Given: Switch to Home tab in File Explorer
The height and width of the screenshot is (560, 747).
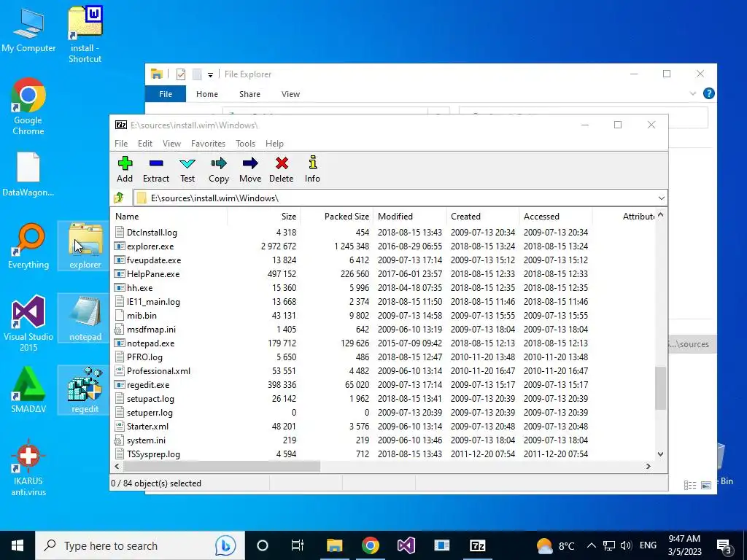Looking at the screenshot, I should pyautogui.click(x=206, y=94).
